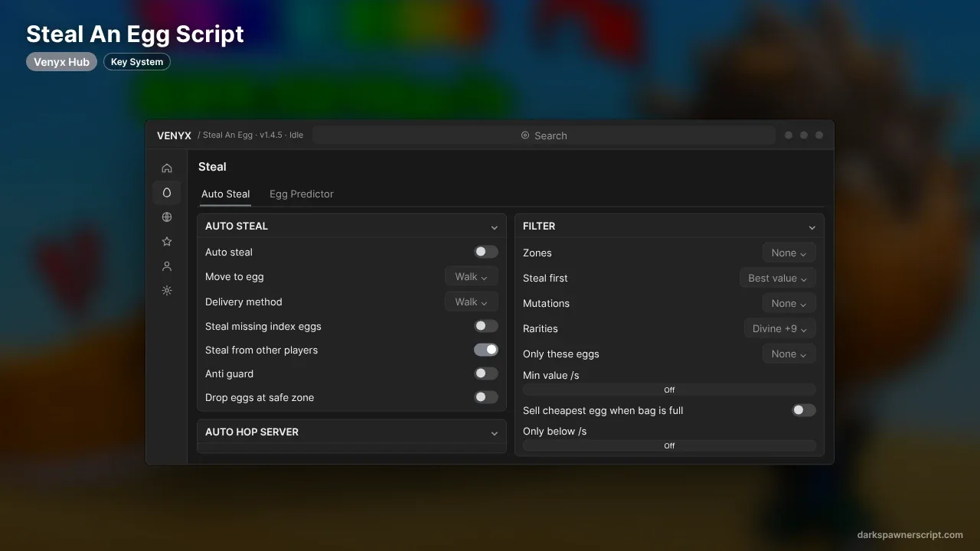The image size is (980, 551).
Task: Click the 'Steal' page heading
Action: 212,167
